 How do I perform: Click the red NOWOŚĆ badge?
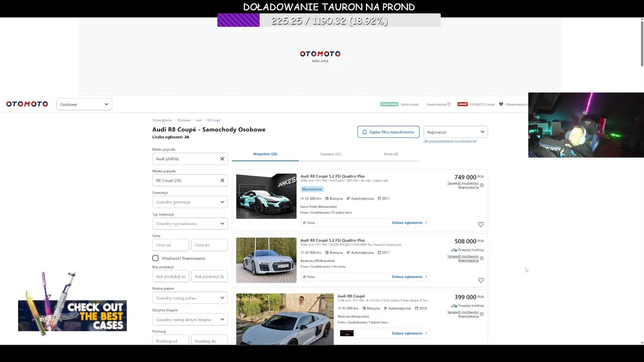pos(462,105)
